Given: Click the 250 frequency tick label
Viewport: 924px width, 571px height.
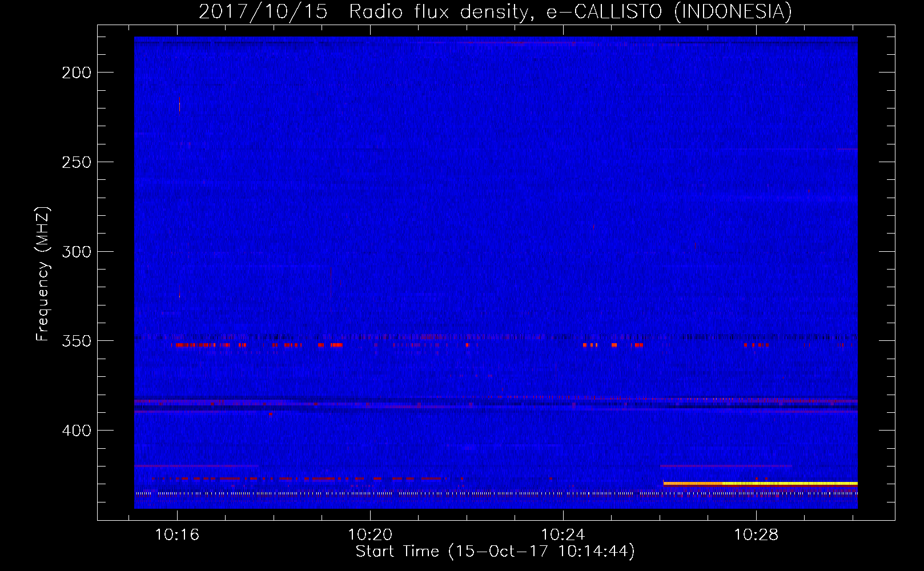Looking at the screenshot, I should pyautogui.click(x=77, y=162).
